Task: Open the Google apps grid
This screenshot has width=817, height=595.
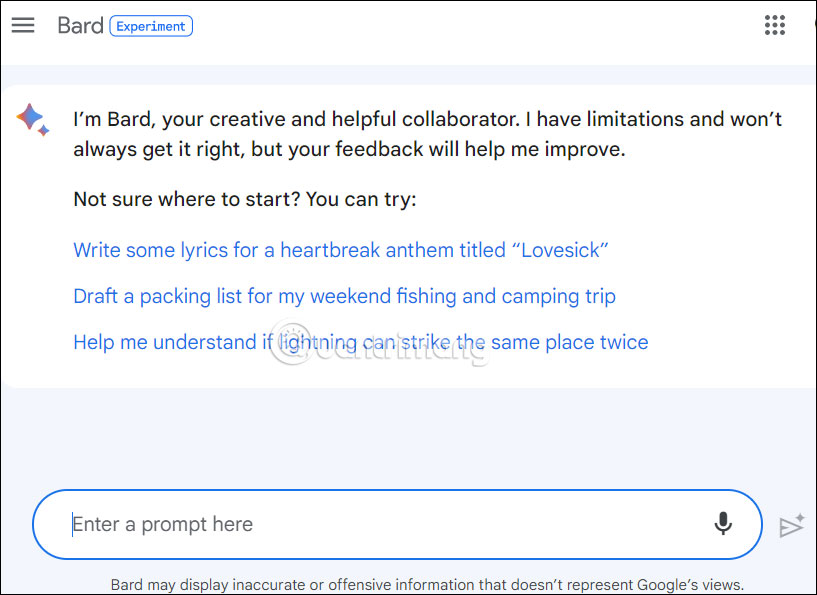Action: click(x=775, y=26)
